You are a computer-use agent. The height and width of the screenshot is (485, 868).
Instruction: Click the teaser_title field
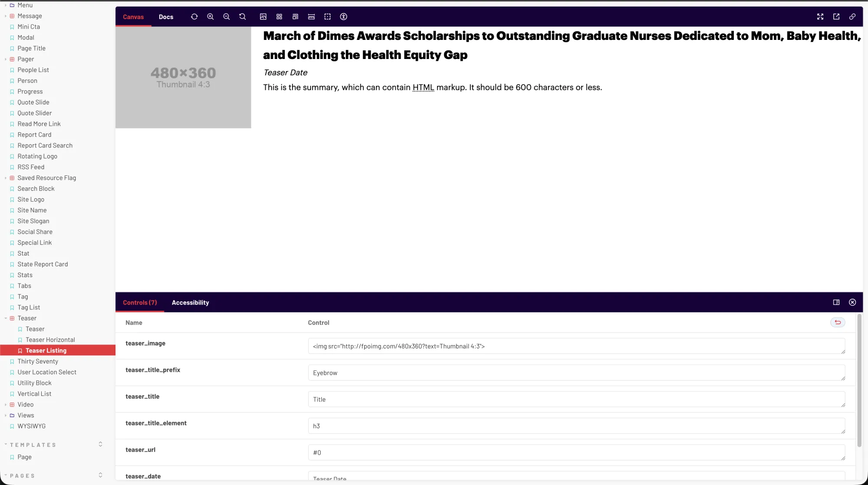click(x=576, y=399)
